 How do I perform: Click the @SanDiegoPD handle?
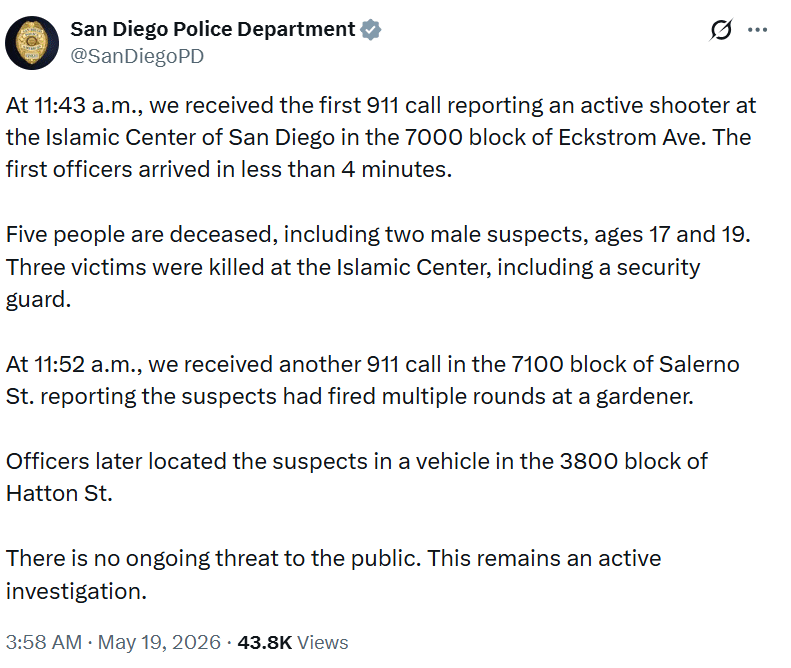click(x=137, y=56)
